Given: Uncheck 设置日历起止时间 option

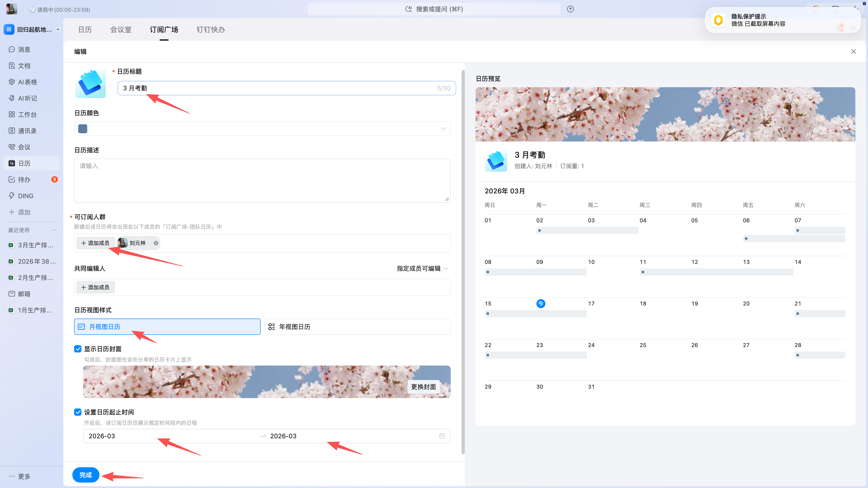Looking at the screenshot, I should point(78,412).
